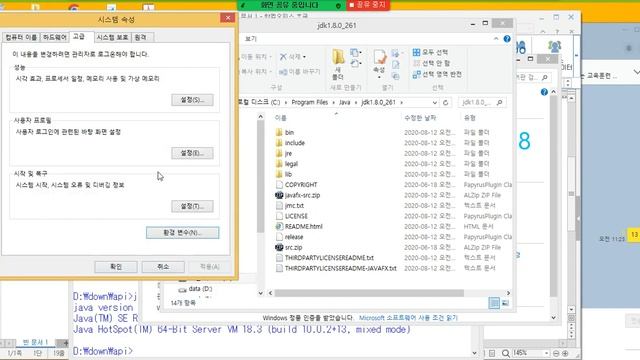This screenshot has height=360, width=640.
Task: Click 설정(E) user profile settings button
Action: [192, 153]
